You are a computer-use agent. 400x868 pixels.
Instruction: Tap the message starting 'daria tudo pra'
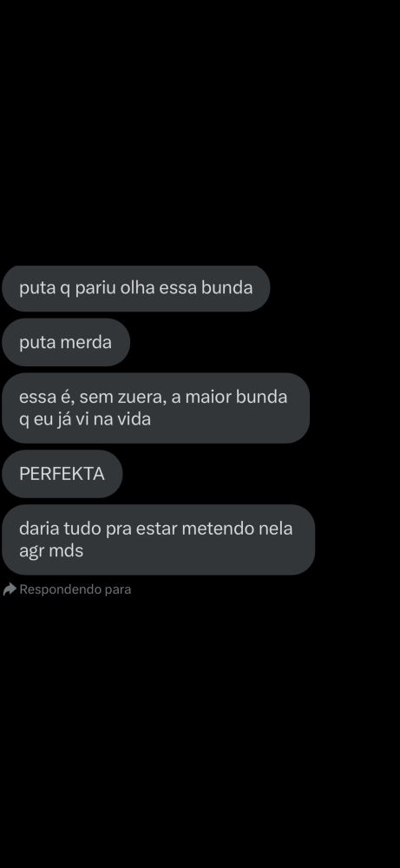158,540
